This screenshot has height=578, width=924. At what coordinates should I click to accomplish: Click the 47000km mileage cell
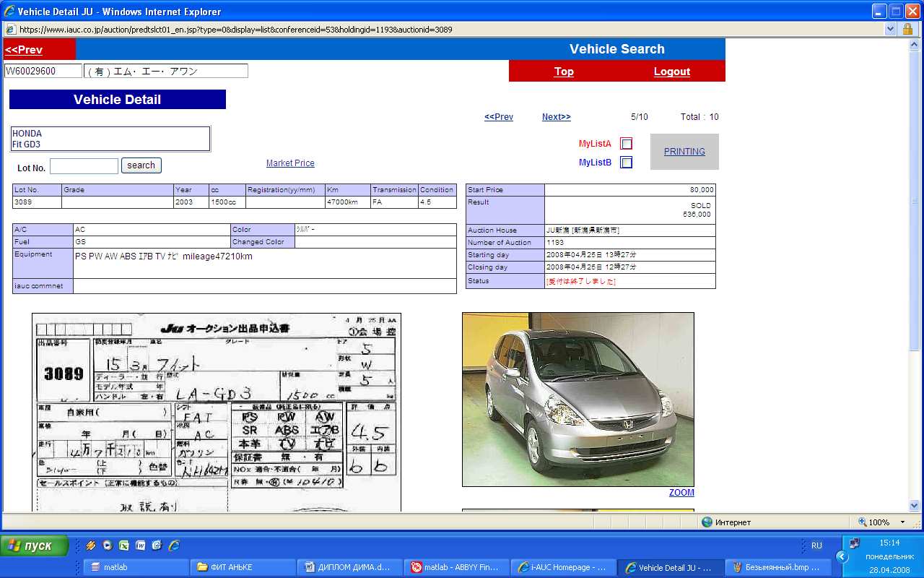pyautogui.click(x=348, y=202)
